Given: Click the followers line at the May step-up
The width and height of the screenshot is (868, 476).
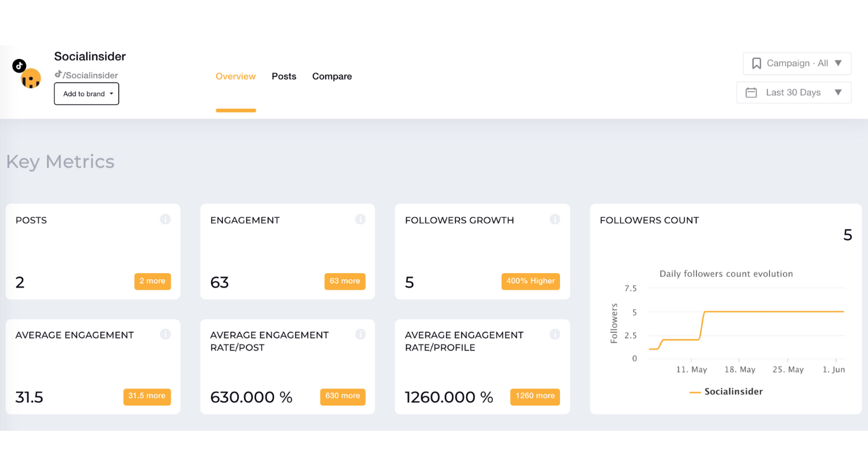Looking at the screenshot, I should 702,325.
